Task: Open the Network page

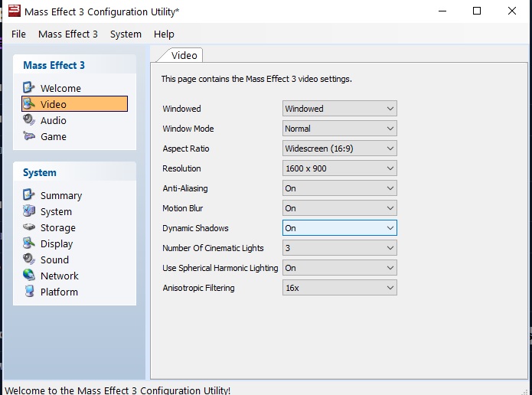Action: point(60,276)
